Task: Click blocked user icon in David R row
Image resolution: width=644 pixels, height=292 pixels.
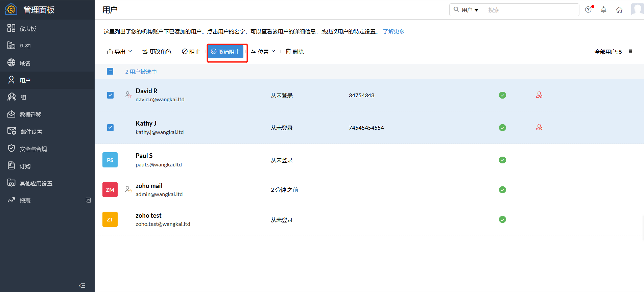Action: pos(539,95)
